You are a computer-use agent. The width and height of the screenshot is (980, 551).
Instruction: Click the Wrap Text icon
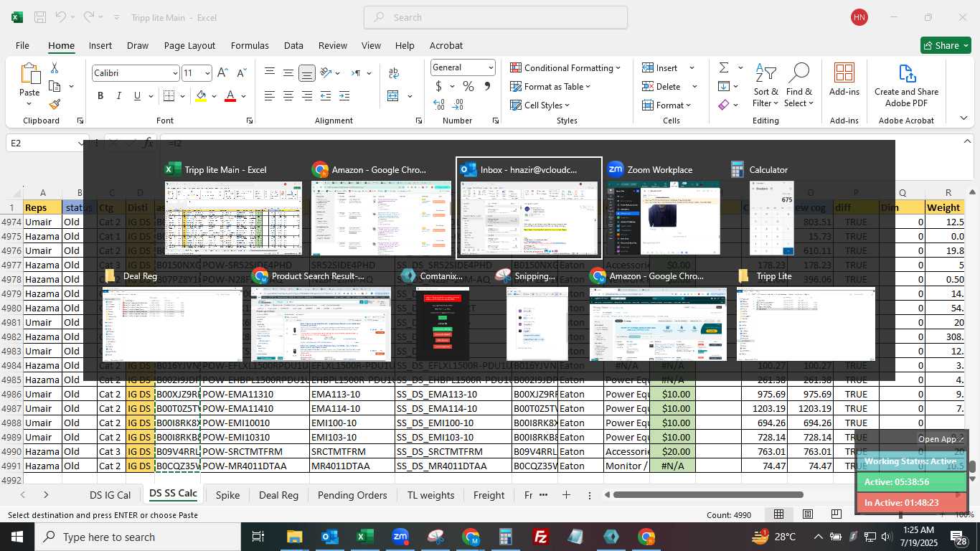(x=393, y=73)
